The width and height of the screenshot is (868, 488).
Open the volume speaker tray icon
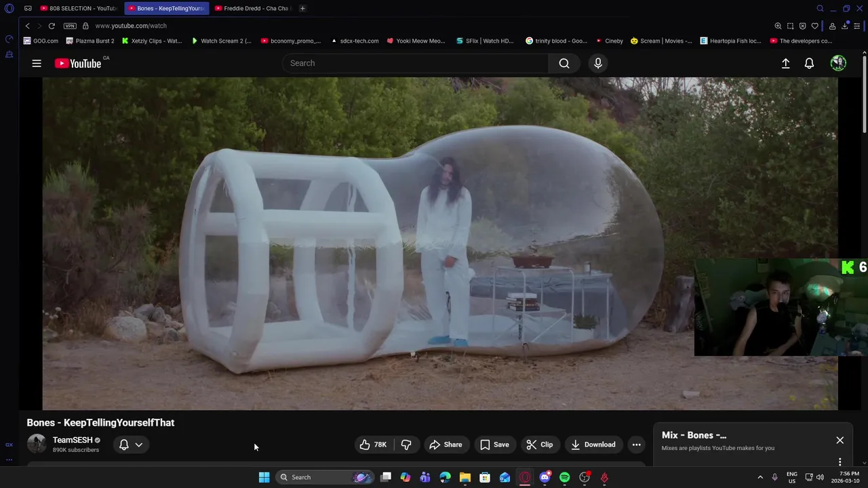(820, 477)
